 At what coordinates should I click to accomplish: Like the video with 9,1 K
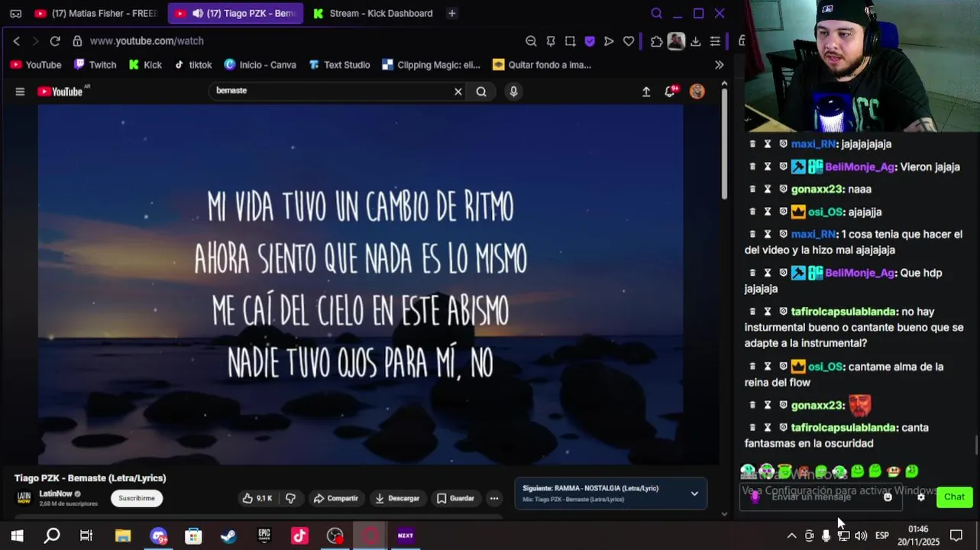pyautogui.click(x=257, y=498)
